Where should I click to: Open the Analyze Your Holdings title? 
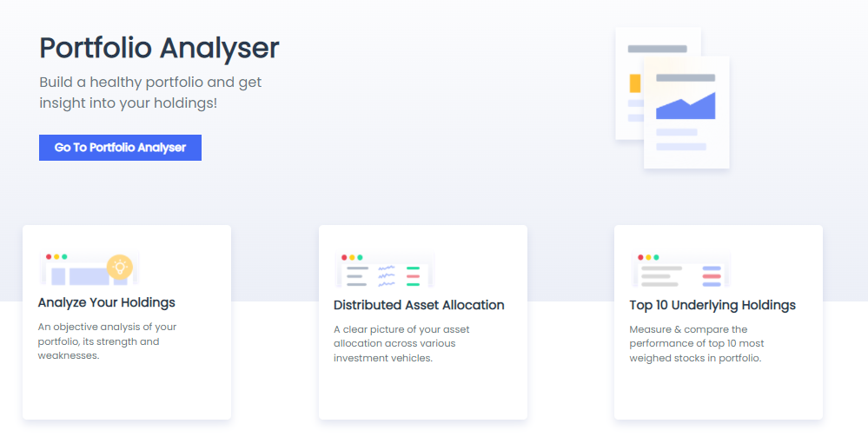click(x=106, y=302)
